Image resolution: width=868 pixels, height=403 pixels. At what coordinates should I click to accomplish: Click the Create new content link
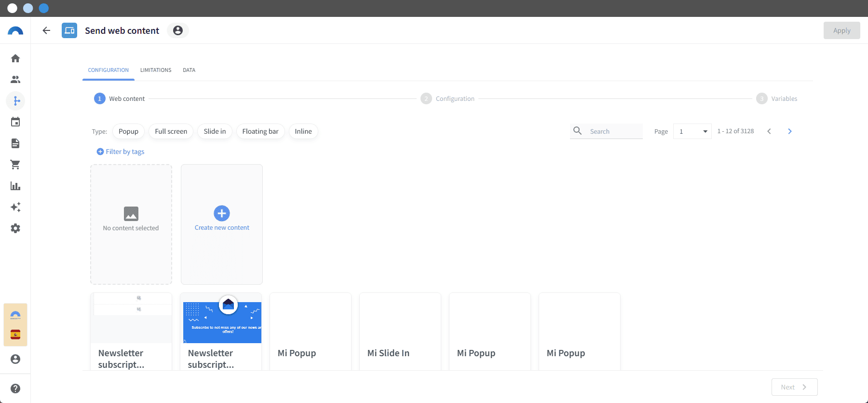[222, 228]
